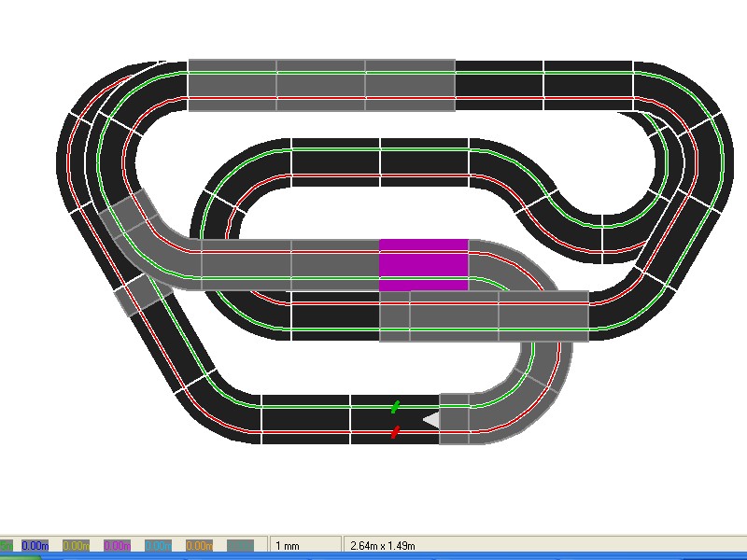Click the magenta lane length indicator
This screenshot has height=560, width=747.
coord(117,545)
